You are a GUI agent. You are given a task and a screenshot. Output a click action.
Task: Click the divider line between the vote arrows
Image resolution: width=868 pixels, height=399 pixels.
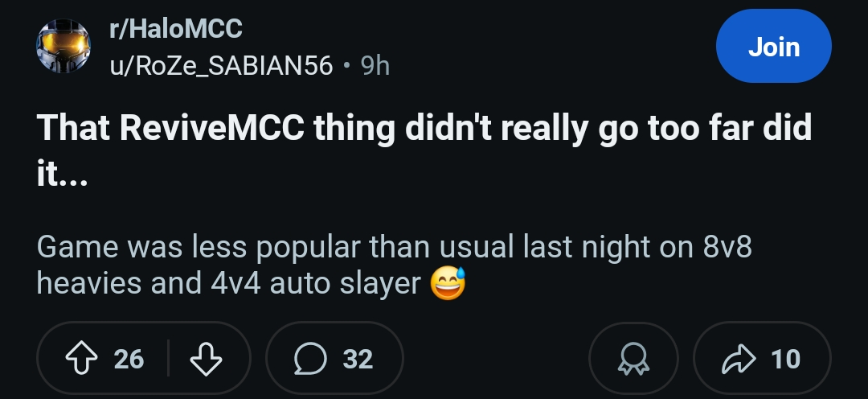tap(168, 358)
